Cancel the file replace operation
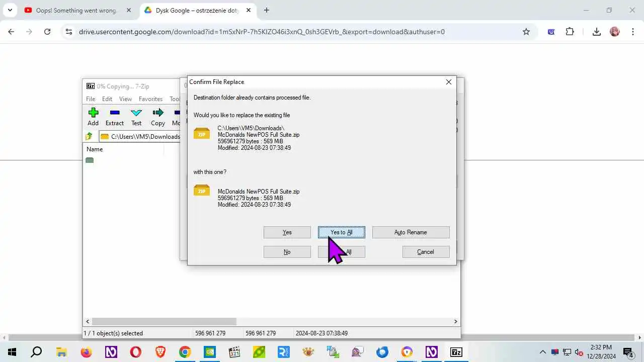Image resolution: width=644 pixels, height=362 pixels. (x=426, y=252)
